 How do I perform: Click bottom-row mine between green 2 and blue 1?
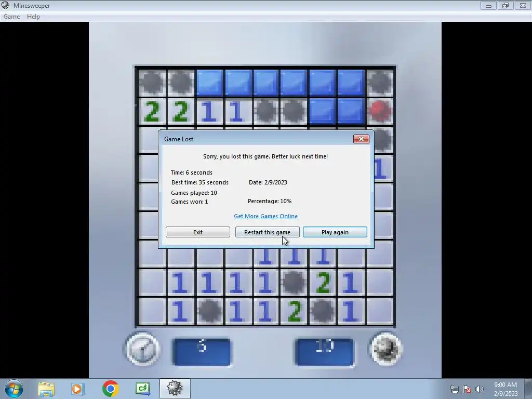(322, 311)
